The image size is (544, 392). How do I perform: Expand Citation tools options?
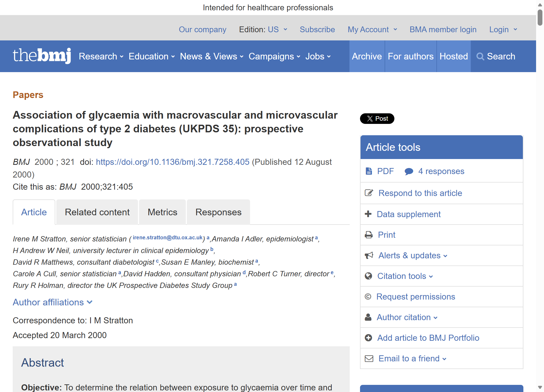(405, 276)
